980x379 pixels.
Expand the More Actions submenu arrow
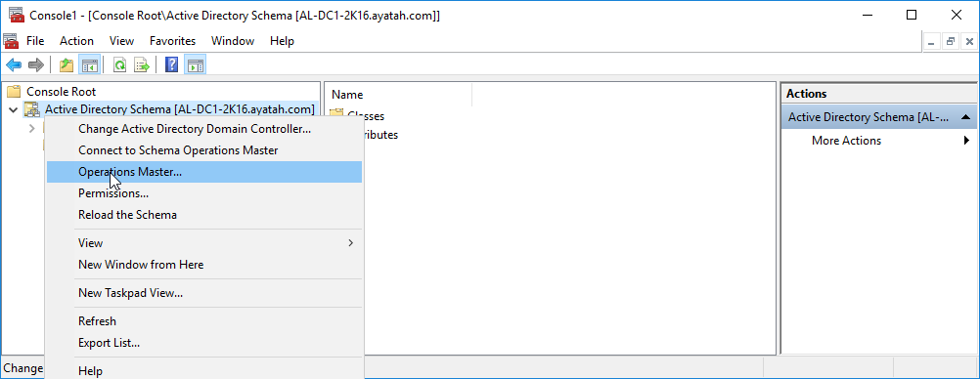pyautogui.click(x=967, y=141)
